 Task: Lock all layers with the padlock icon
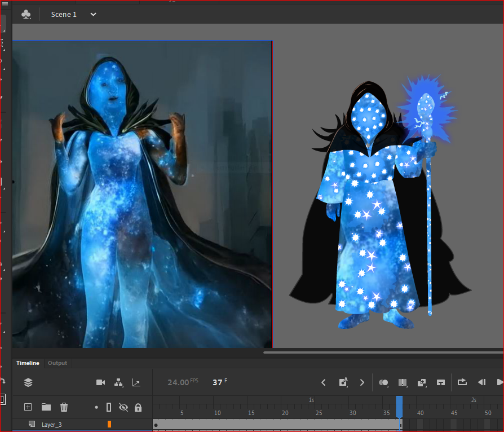click(x=138, y=408)
